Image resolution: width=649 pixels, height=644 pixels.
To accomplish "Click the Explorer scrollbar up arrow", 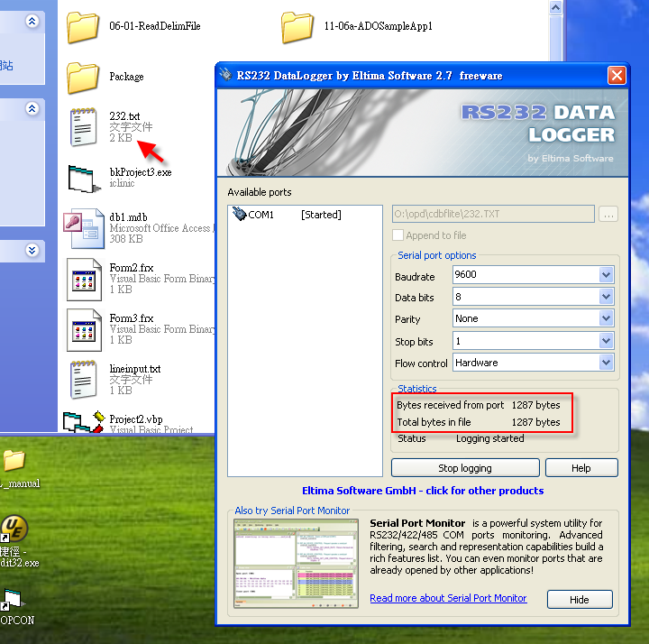I will tap(555, 8).
